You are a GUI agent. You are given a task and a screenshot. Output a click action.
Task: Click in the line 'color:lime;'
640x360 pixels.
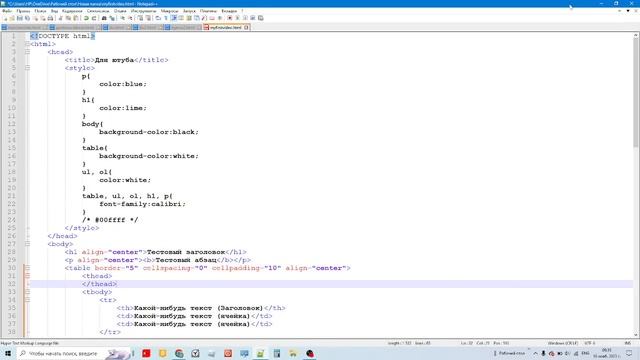coord(122,108)
